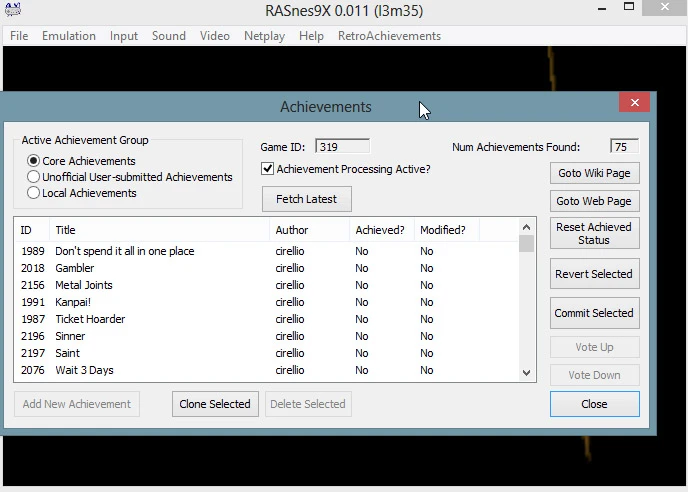Click Goto Wiki Page button

594,173
